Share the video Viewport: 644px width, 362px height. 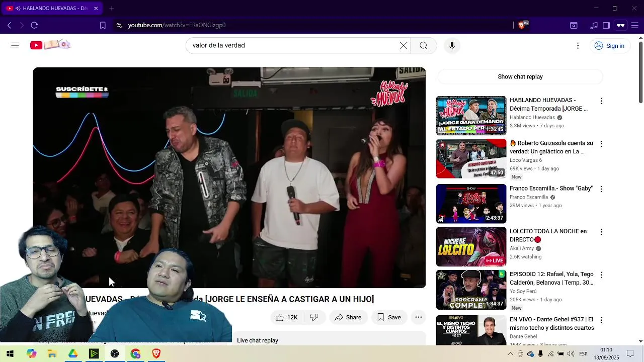[x=348, y=317]
